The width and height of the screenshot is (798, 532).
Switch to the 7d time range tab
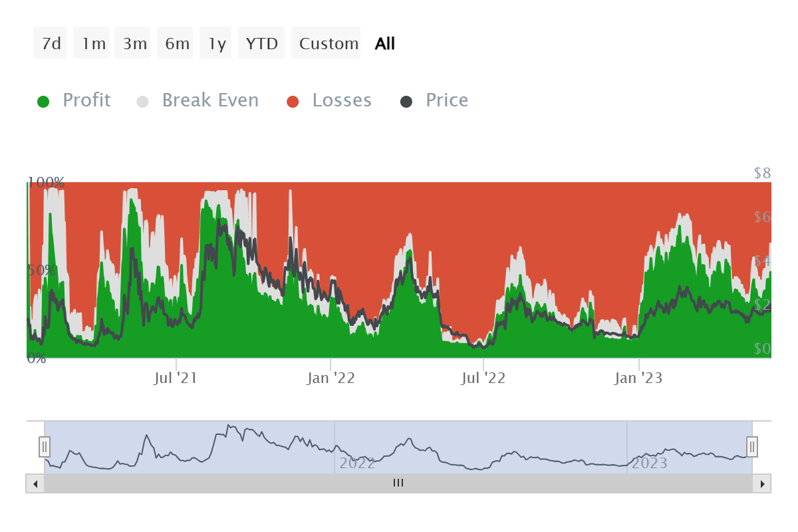(50, 43)
